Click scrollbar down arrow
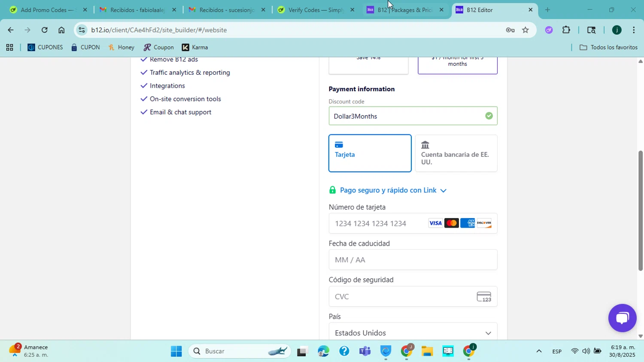 coord(641,336)
